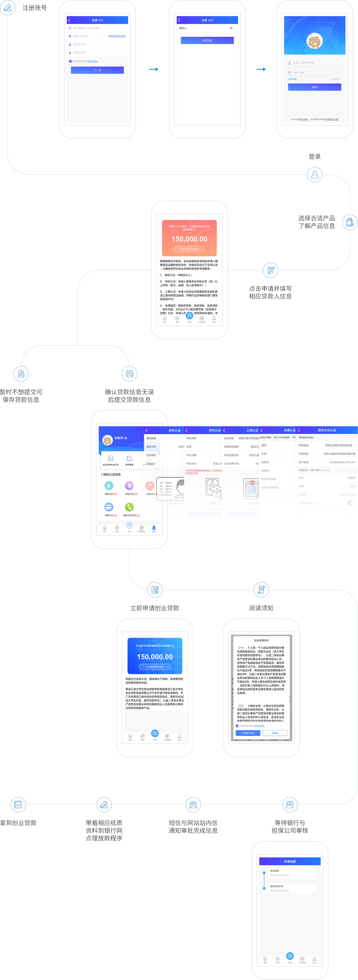Select 贷后管理 tab on the blue loan screen
The width and height of the screenshot is (358, 980).
coord(167,737)
